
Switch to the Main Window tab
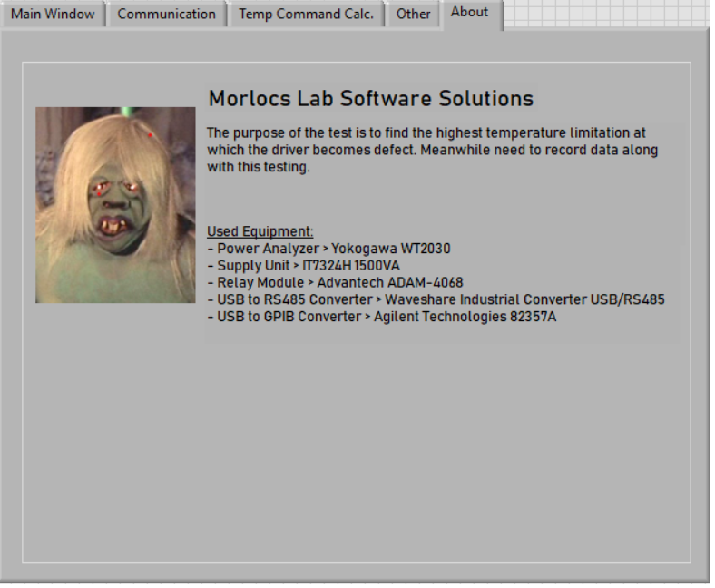point(53,15)
